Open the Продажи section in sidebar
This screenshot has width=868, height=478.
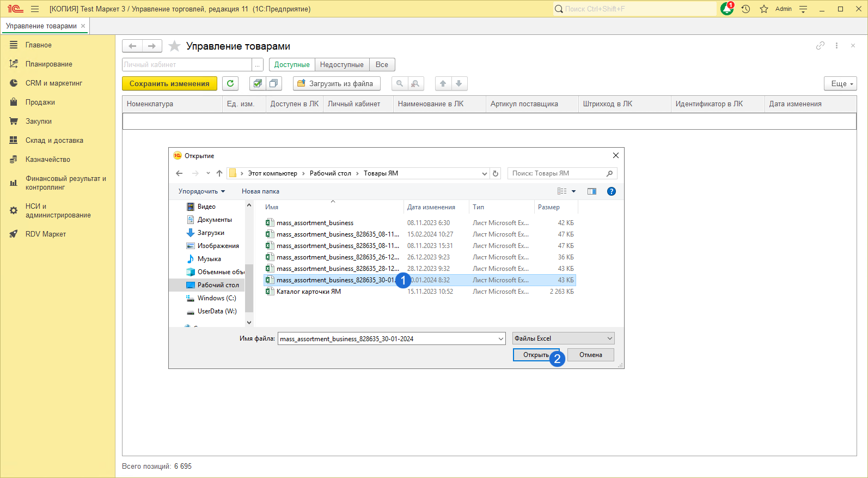[40, 102]
